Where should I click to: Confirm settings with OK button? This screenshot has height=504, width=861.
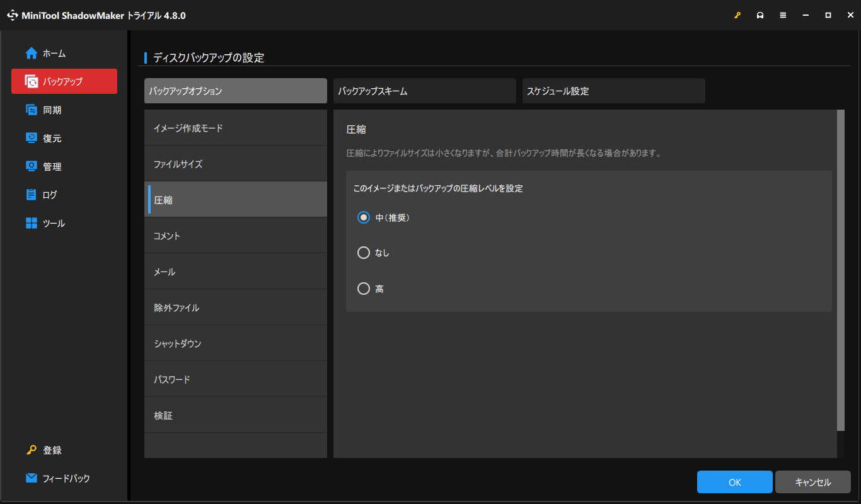[x=735, y=482]
